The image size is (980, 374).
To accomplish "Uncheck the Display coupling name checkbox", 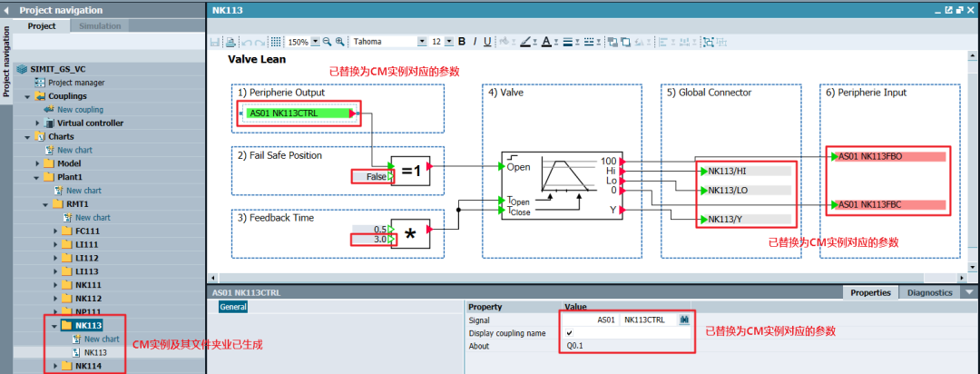I will (x=569, y=333).
